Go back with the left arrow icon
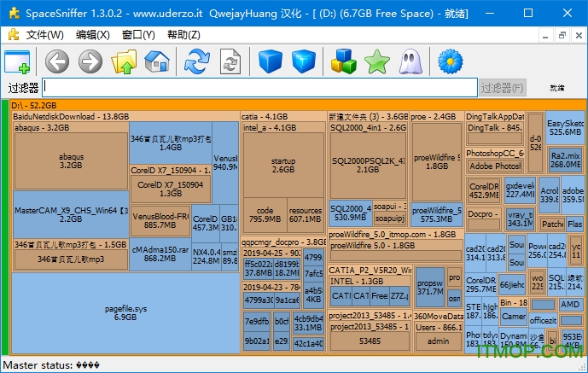The height and width of the screenshot is (373, 588). coord(57,61)
